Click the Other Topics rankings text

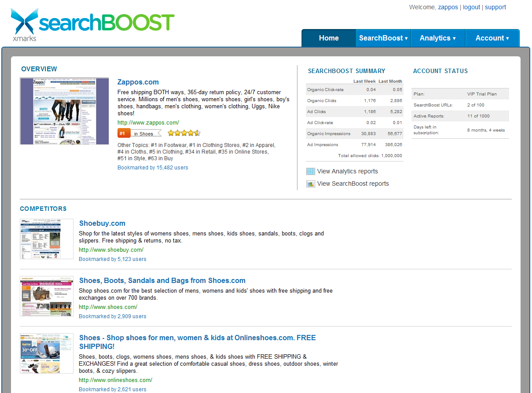(x=196, y=152)
